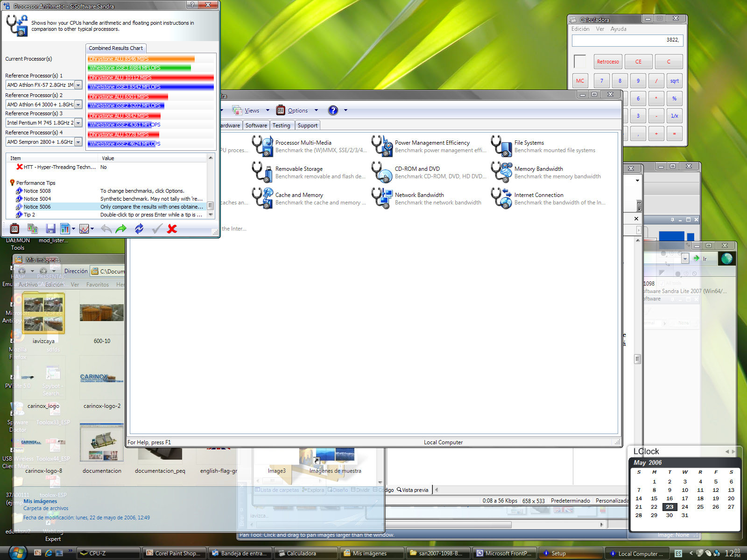Open the blue help question mark icon
The image size is (747, 560).
(x=333, y=111)
